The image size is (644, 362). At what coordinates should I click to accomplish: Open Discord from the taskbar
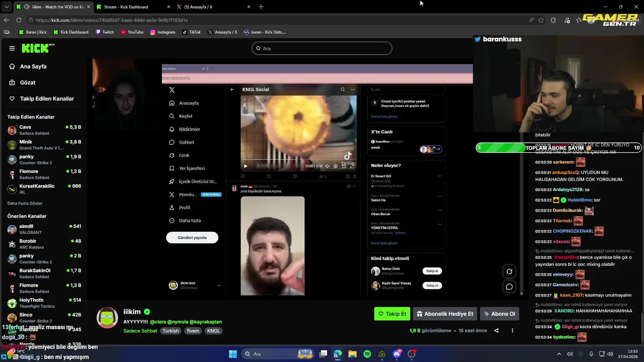[397, 354]
